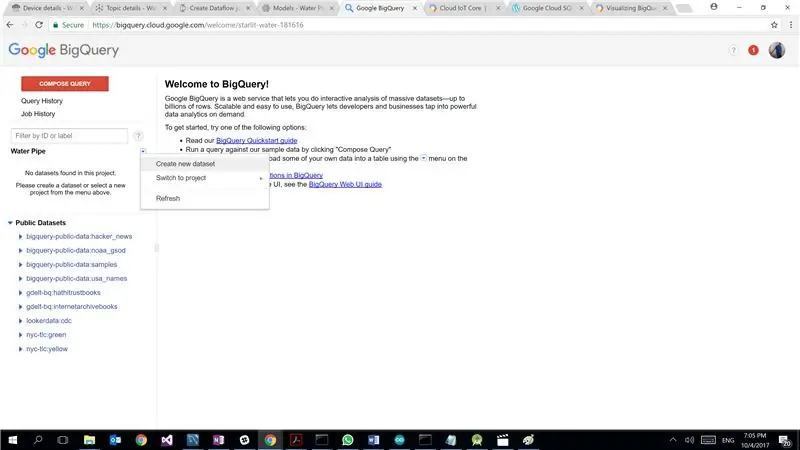800x450 pixels.
Task: Open the BigQuery Web UI guide link
Action: (x=345, y=184)
